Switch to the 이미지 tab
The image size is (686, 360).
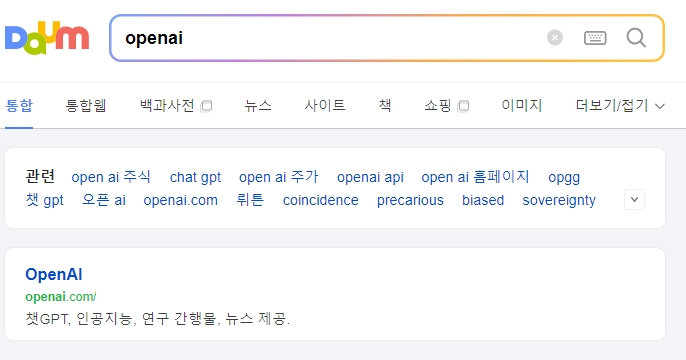(x=522, y=106)
